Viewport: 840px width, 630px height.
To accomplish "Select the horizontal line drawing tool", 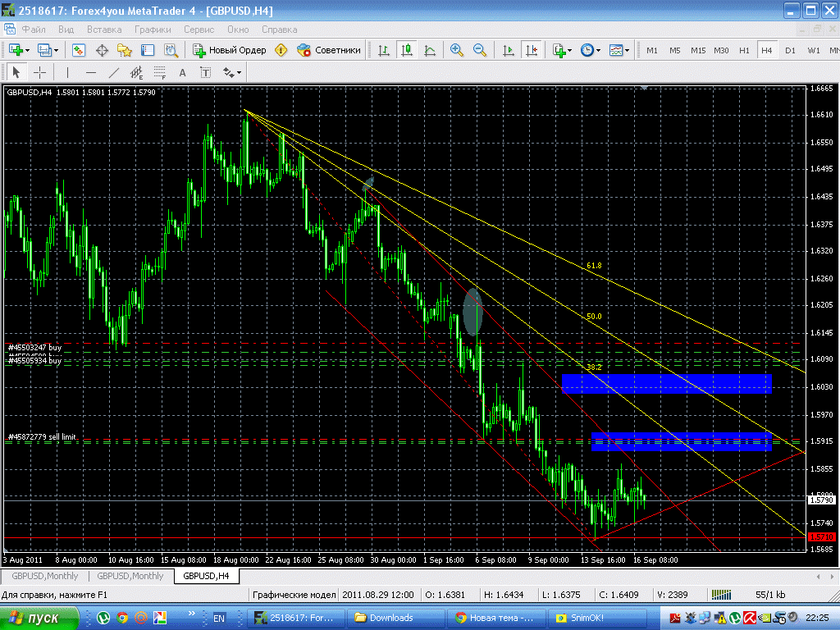I will pyautogui.click(x=91, y=72).
